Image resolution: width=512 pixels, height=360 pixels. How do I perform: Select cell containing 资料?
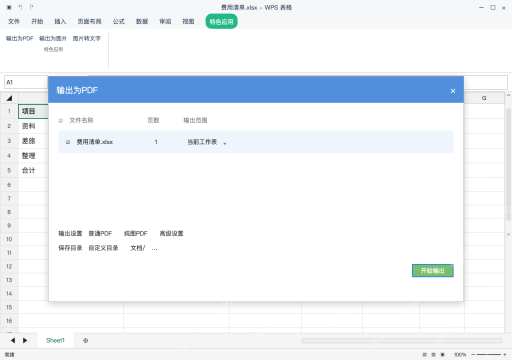tap(33, 126)
